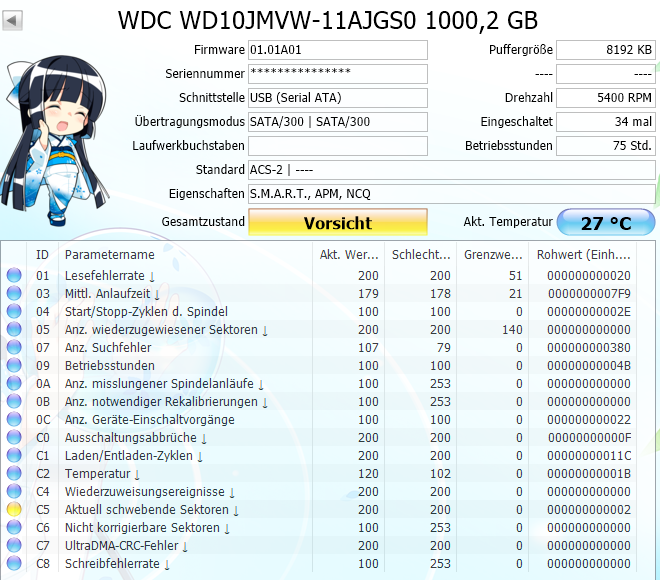Click status orb for ID 09 Betriebsstunden
Screen dimensions: 660x580
tap(14, 365)
